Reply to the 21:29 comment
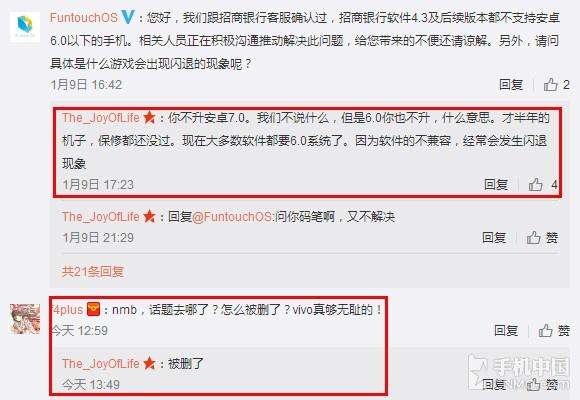 pyautogui.click(x=494, y=238)
